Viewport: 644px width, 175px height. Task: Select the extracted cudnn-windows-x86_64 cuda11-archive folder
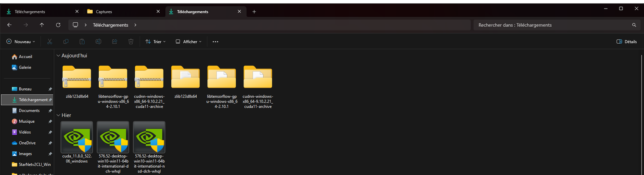(258, 86)
